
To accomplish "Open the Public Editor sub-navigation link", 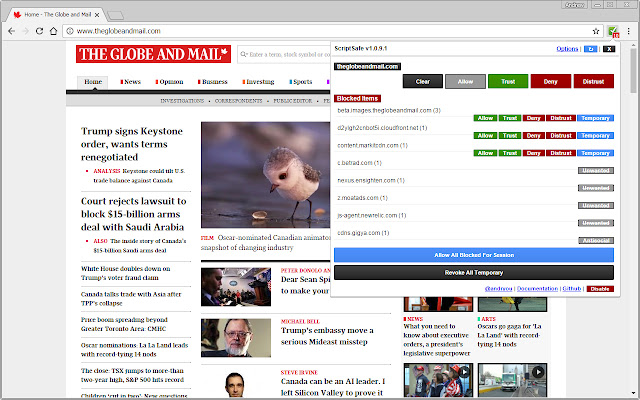I will (293, 101).
